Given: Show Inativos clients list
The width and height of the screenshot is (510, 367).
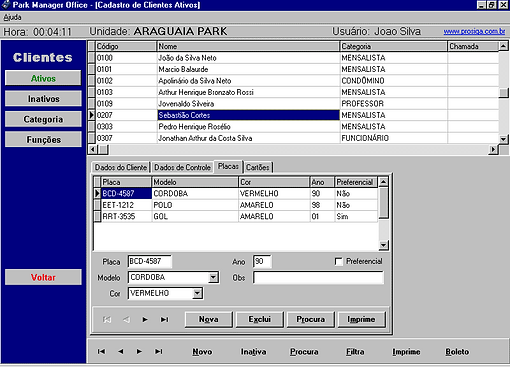Looking at the screenshot, I should (43, 99).
